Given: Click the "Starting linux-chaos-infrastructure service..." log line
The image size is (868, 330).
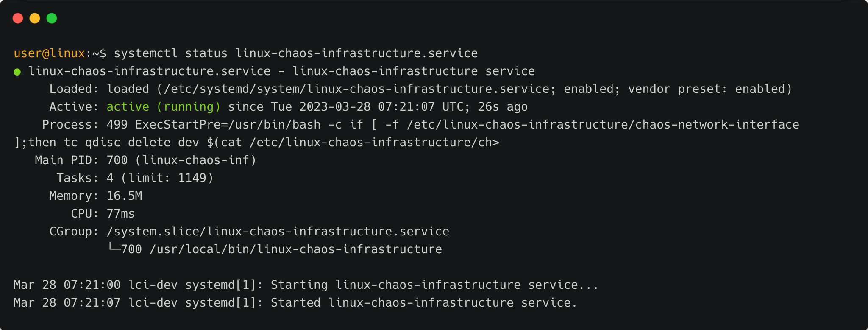Looking at the screenshot, I should [434, 285].
